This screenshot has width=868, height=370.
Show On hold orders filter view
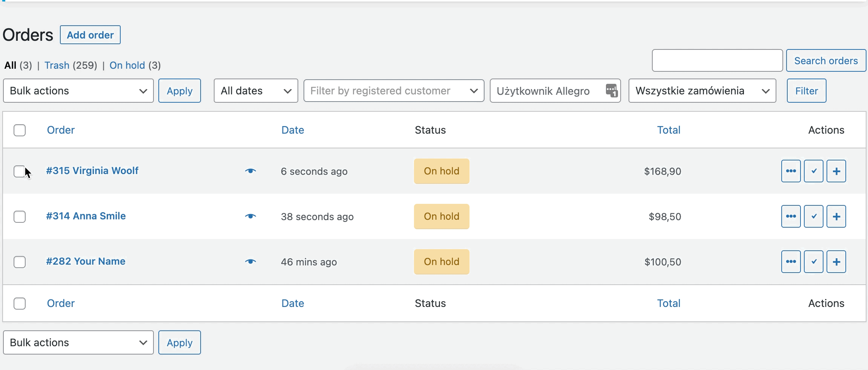pos(127,65)
